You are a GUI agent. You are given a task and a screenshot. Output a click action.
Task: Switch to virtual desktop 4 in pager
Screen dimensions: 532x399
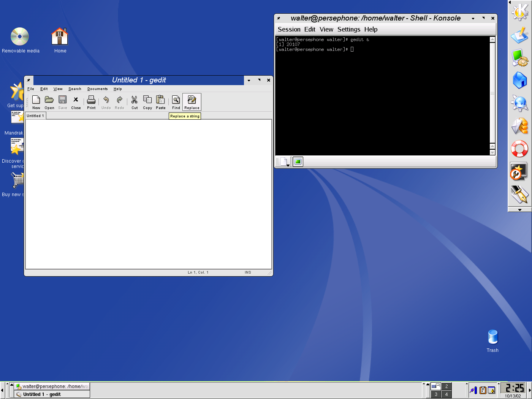tap(446, 394)
